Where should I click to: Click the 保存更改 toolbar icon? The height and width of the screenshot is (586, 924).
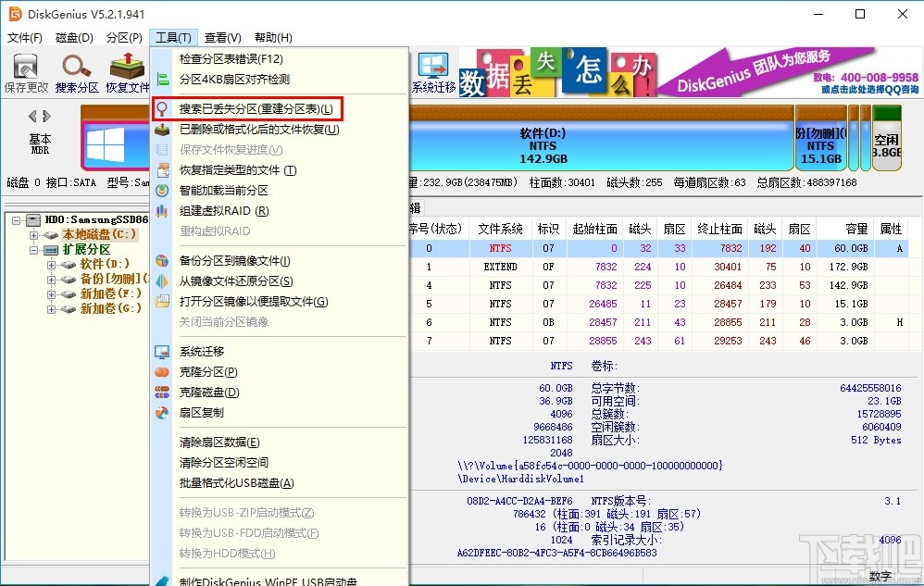(x=26, y=72)
